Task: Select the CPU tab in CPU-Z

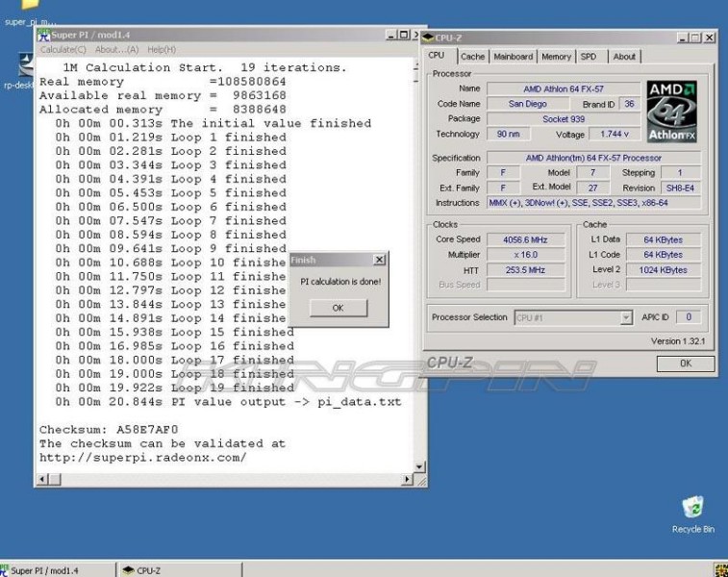Action: (437, 55)
